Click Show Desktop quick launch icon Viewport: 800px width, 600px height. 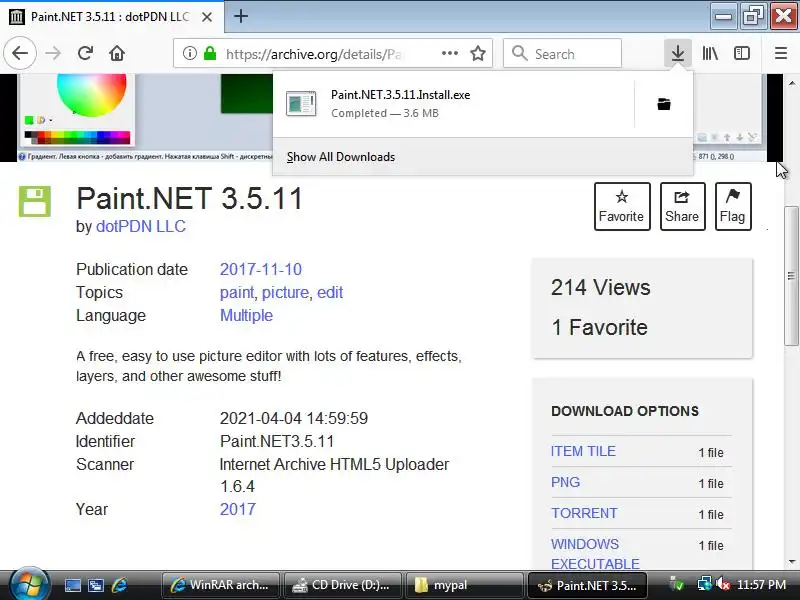click(72, 585)
